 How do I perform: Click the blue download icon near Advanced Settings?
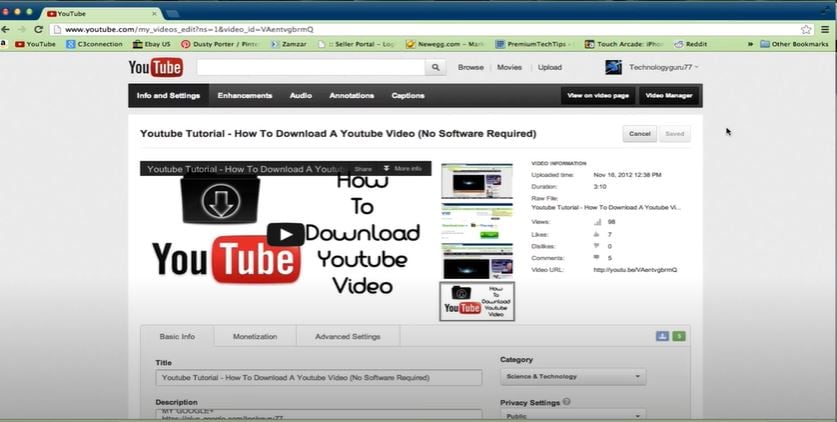[x=662, y=336]
